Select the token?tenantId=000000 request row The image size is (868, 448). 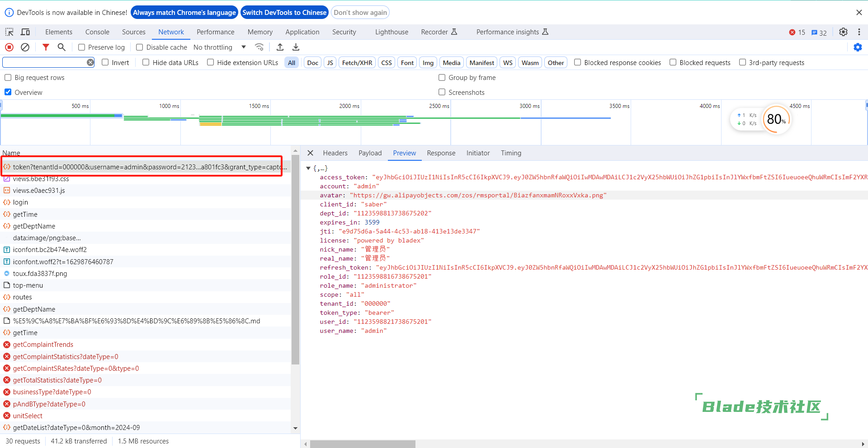[x=146, y=167]
